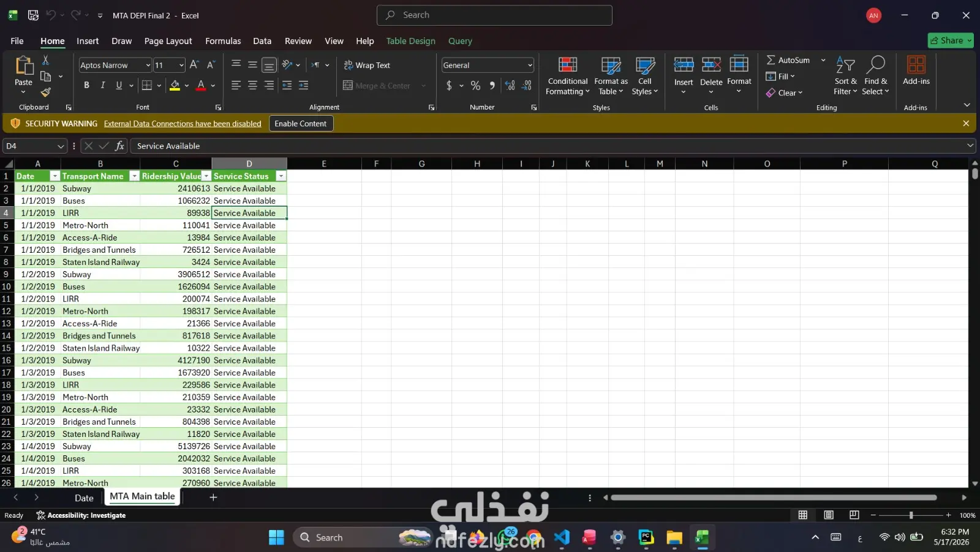
Task: Toggle Bottom Align vertical alignment
Action: pyautogui.click(x=269, y=65)
